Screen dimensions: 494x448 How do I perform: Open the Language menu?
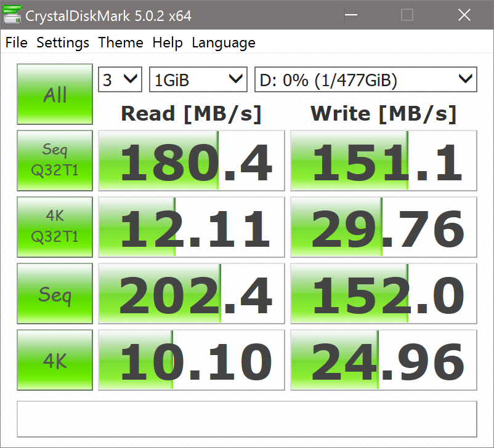tap(224, 42)
